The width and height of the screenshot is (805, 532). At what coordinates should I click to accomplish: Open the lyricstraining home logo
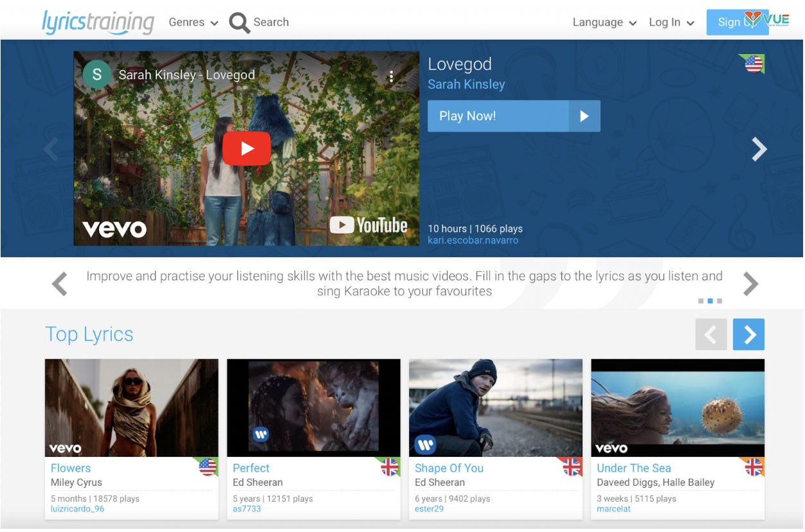click(98, 22)
